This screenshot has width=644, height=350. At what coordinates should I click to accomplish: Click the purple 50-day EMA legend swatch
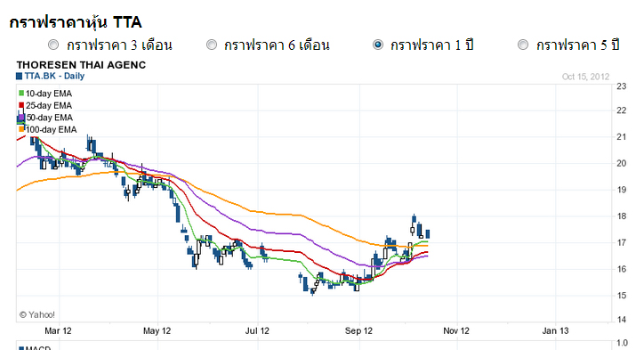pos(21,118)
